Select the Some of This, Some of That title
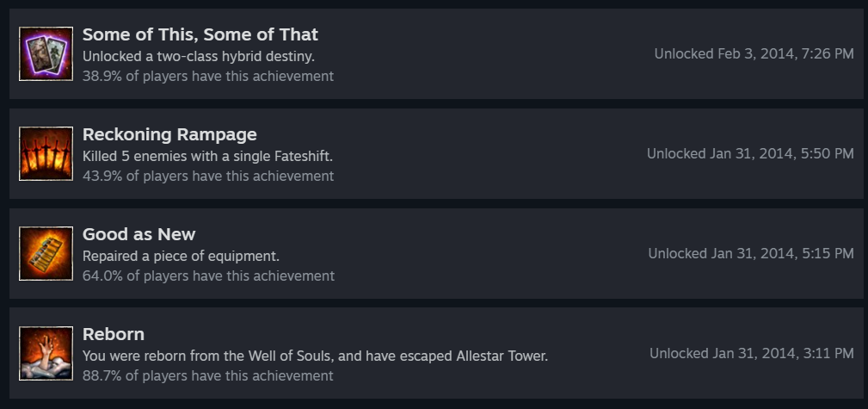The width and height of the screenshot is (868, 409). (200, 34)
